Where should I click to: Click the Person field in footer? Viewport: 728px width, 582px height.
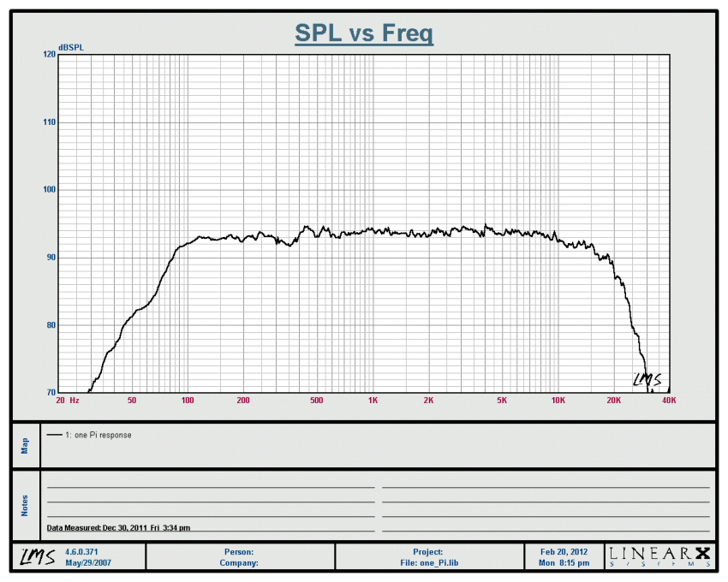pos(239,552)
